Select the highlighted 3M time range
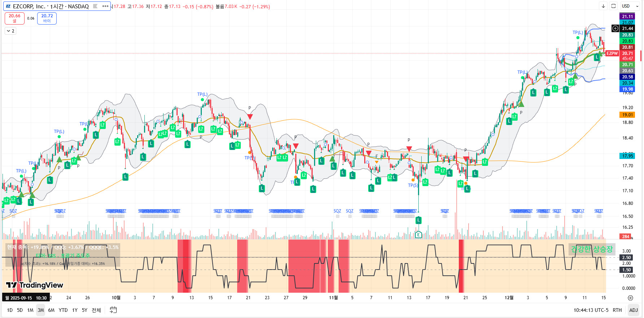The image size is (644, 318). click(41, 310)
